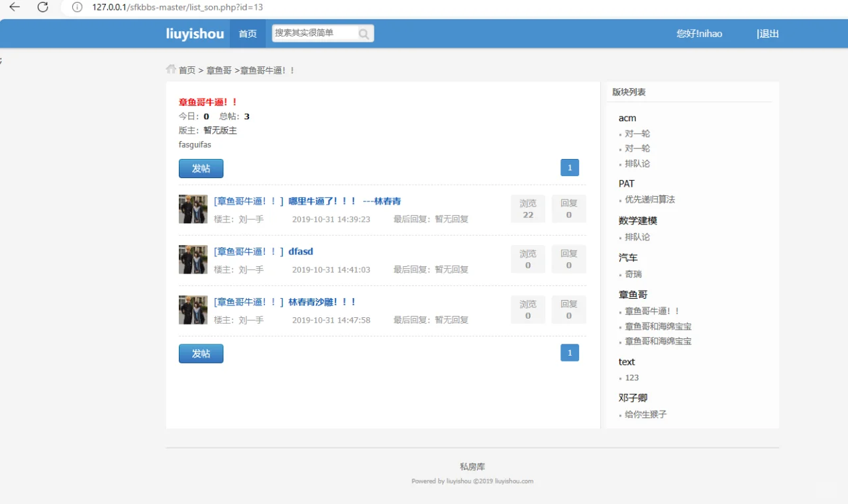Click the first poster's avatar thumbnail
The width and height of the screenshot is (848, 504).
click(x=192, y=209)
